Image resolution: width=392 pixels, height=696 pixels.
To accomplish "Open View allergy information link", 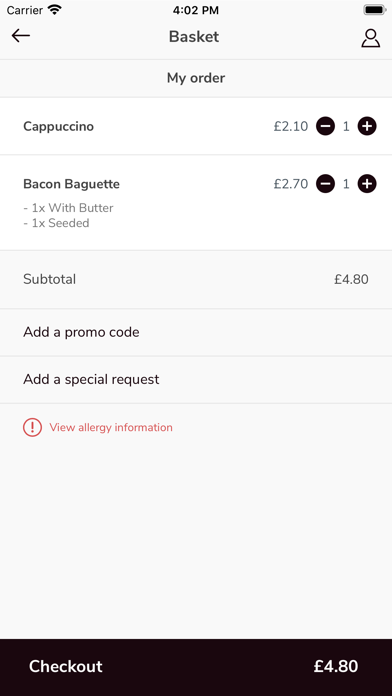I will [111, 427].
